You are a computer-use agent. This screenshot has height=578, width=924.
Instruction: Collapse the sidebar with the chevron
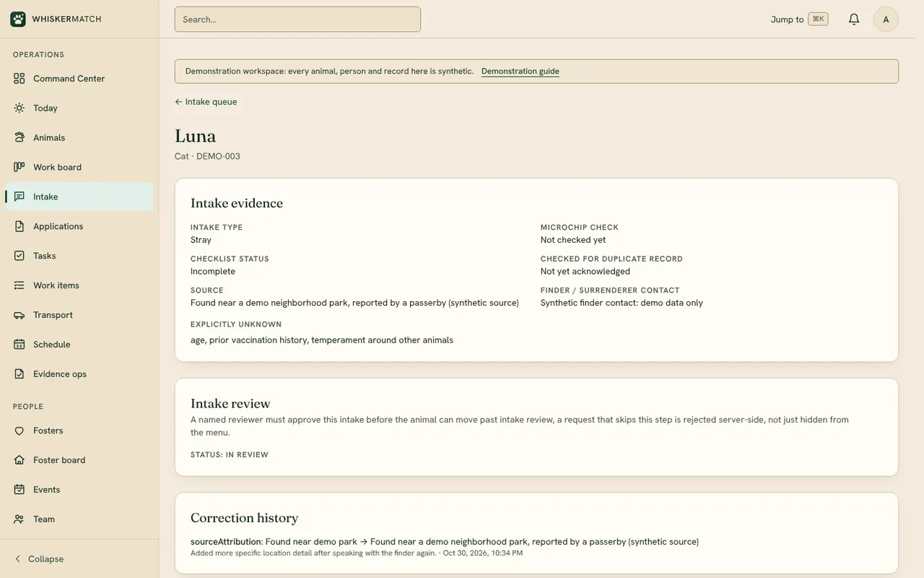[x=18, y=559]
